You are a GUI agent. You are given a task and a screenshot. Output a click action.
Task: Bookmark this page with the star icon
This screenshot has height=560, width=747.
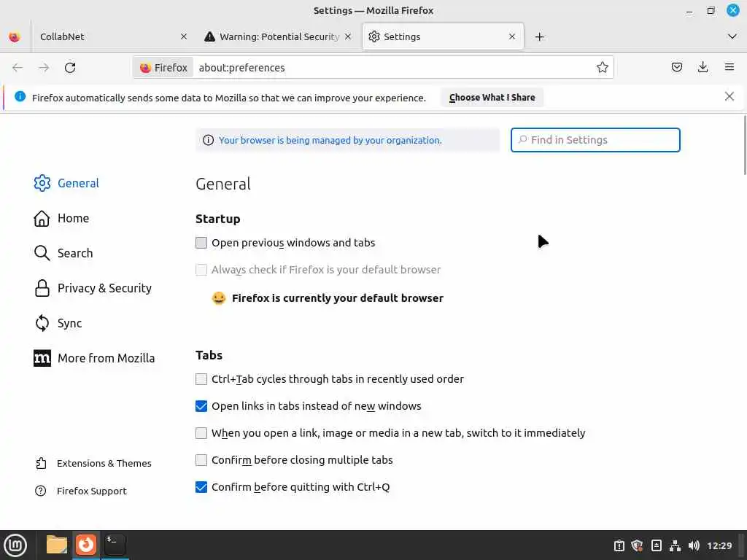tap(602, 68)
